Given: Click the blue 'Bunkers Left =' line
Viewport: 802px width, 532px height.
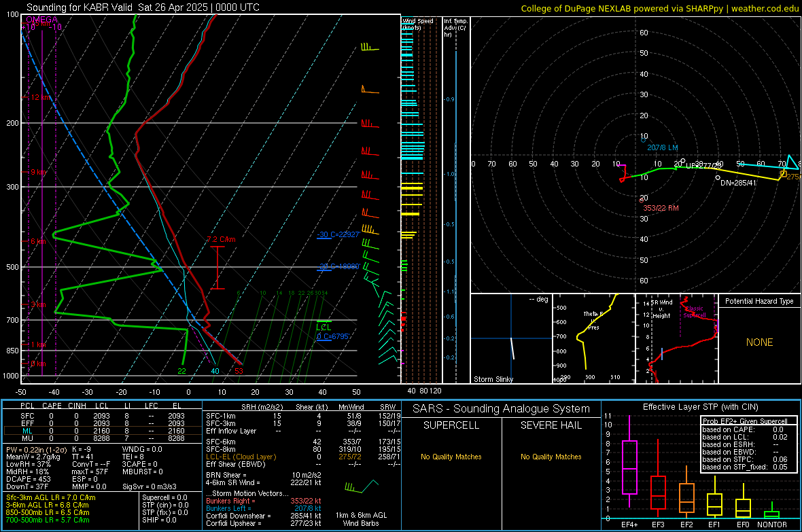Looking at the screenshot, I should coord(264,508).
